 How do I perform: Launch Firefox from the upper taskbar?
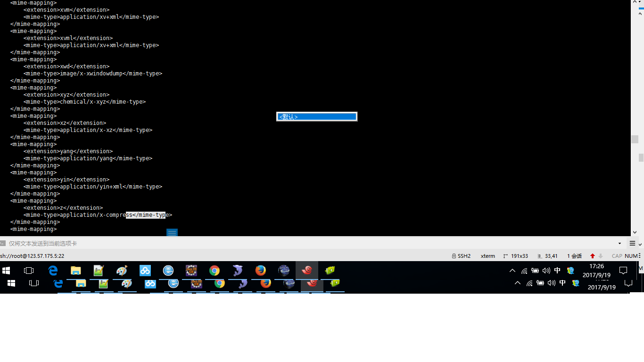[260, 271]
